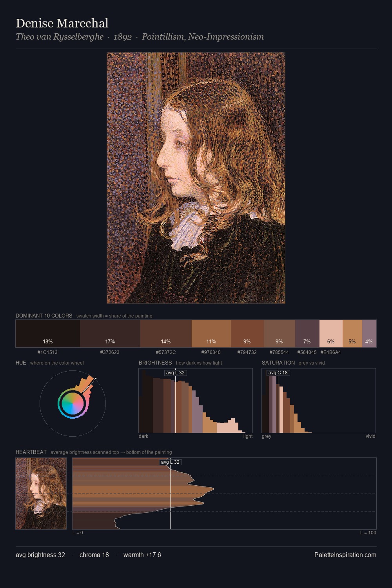Click 'how dark vs how light' caption
Viewport: 392px width, 588px height.
pos(199,363)
